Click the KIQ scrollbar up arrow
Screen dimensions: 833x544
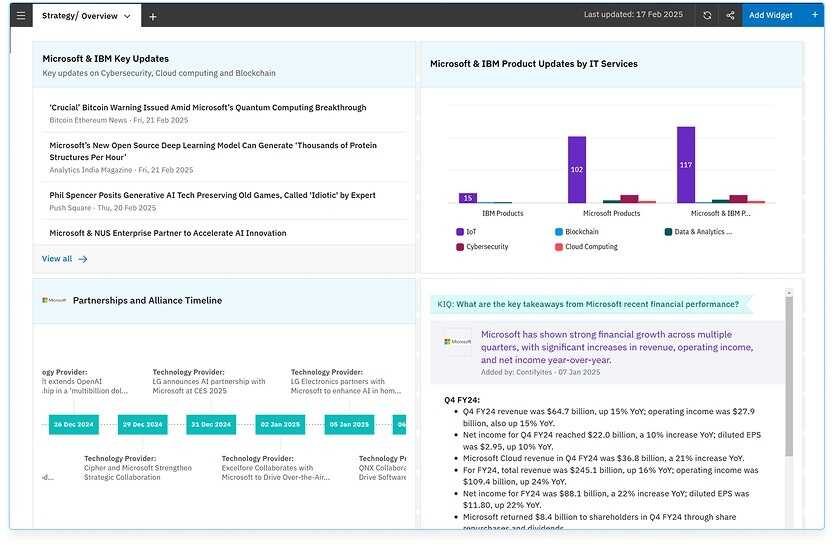click(x=789, y=292)
